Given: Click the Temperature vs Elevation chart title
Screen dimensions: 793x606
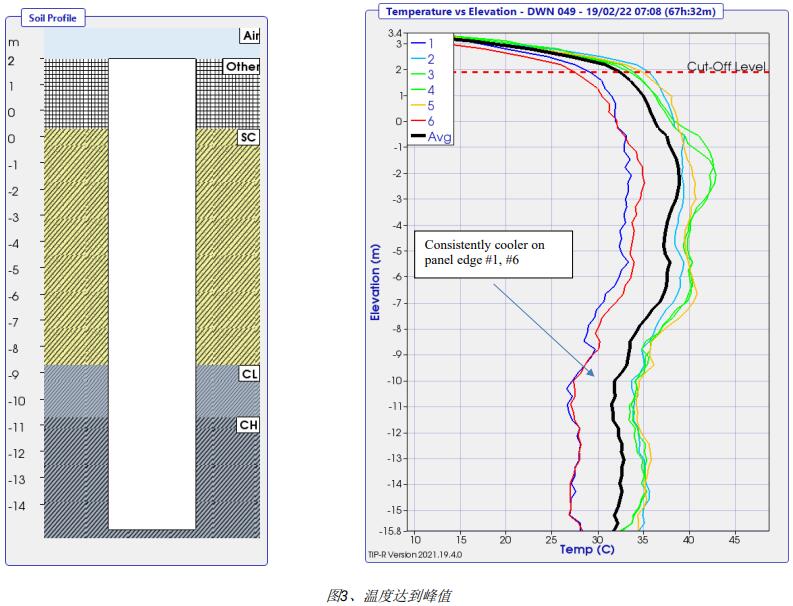Looking at the screenshot, I should [552, 12].
